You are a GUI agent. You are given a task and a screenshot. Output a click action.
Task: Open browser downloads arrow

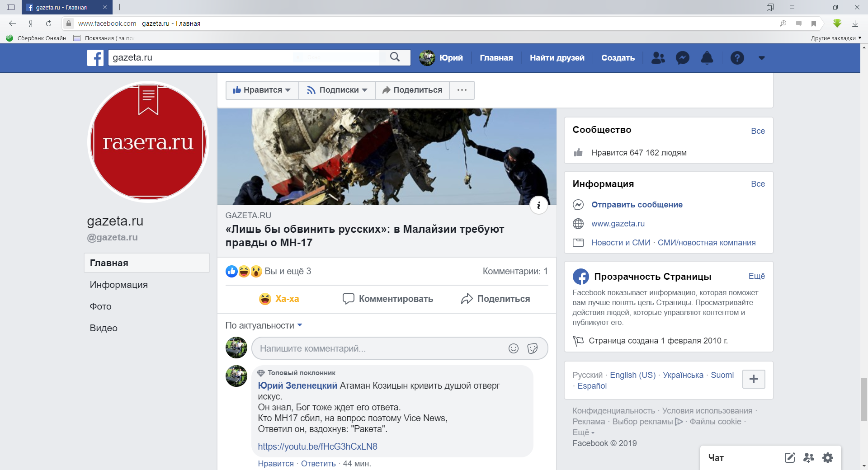point(855,23)
